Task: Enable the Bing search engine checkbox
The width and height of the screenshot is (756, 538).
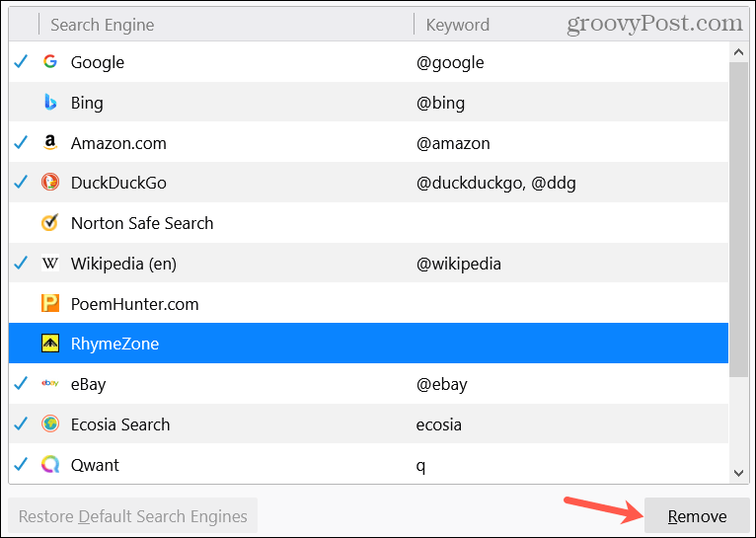Action: [22, 103]
